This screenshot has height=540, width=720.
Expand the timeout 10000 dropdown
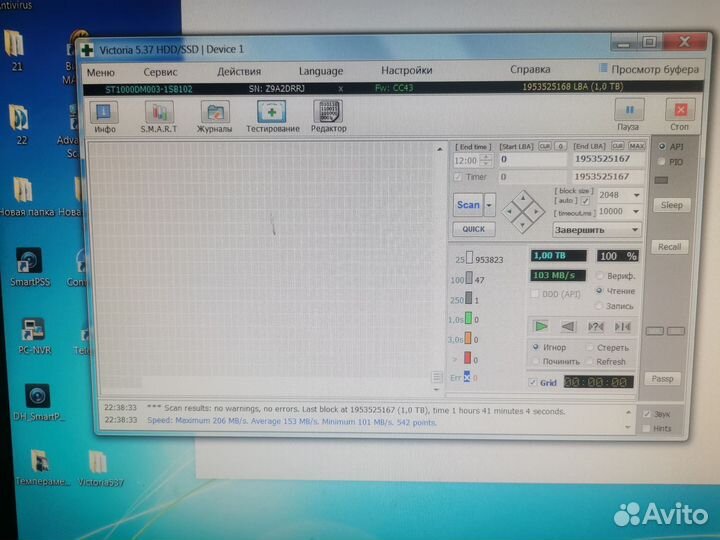coord(636,211)
